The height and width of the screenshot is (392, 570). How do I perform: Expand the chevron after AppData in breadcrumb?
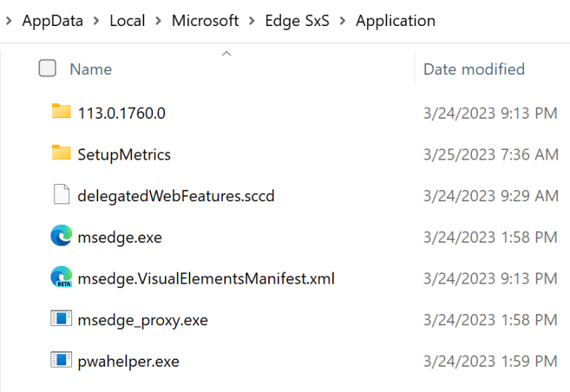[x=97, y=21]
